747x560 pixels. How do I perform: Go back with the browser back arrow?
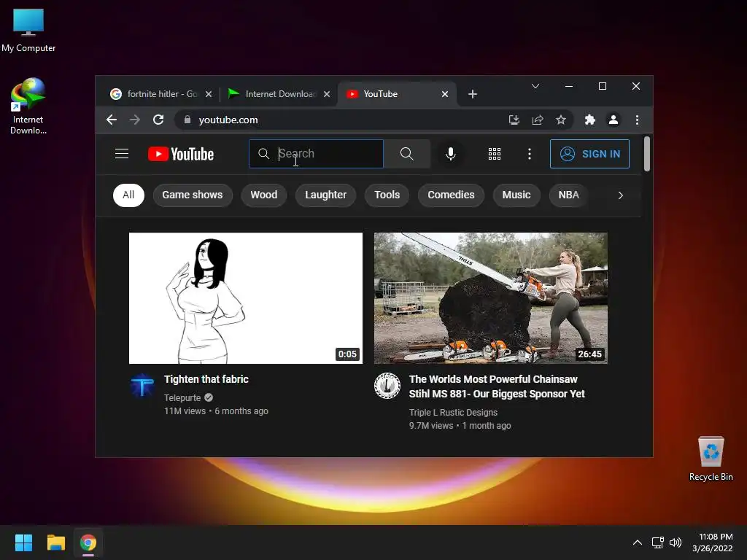(112, 120)
